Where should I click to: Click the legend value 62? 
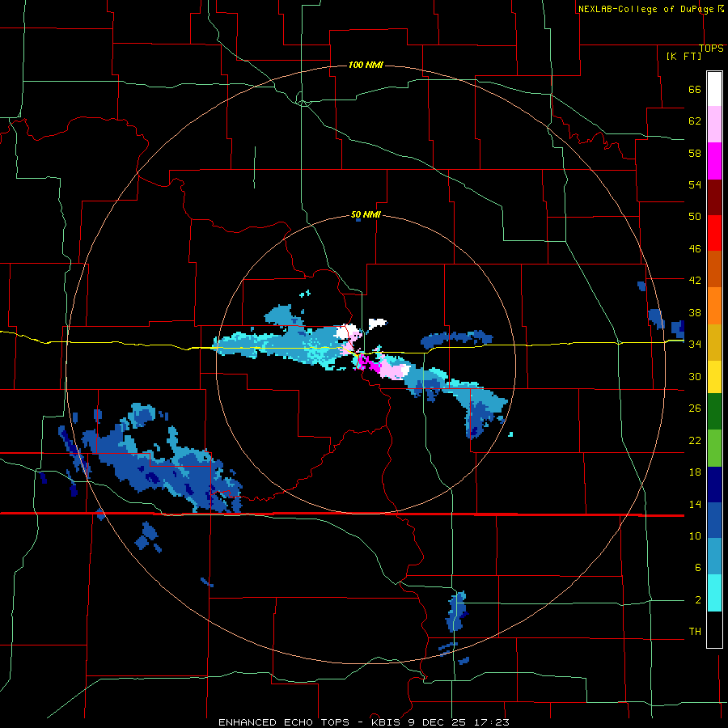(x=695, y=121)
